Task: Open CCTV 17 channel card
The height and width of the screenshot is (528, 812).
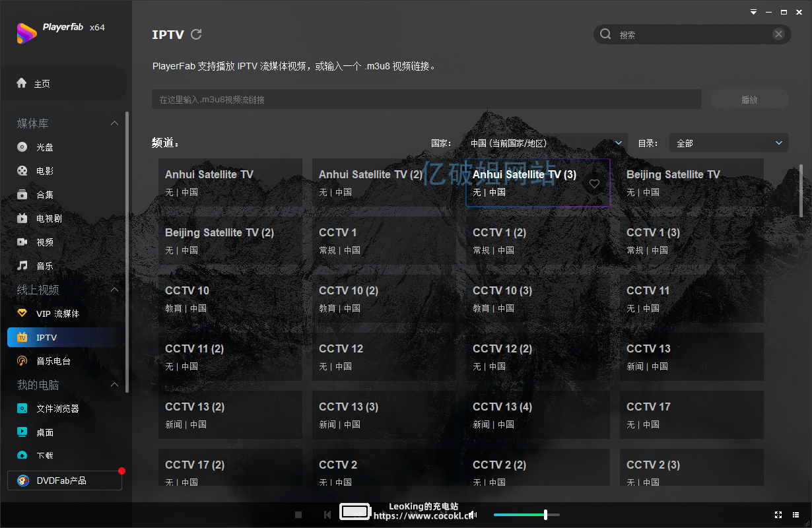Action: (692, 414)
